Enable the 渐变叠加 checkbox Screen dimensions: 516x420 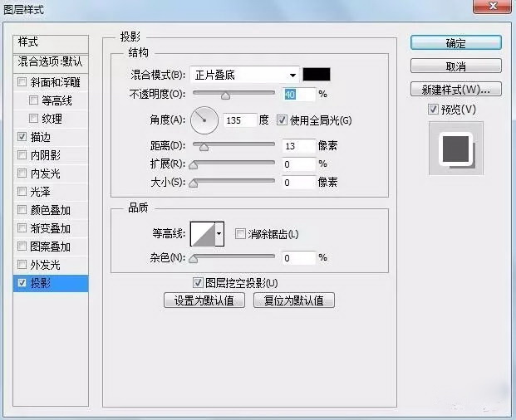22,227
